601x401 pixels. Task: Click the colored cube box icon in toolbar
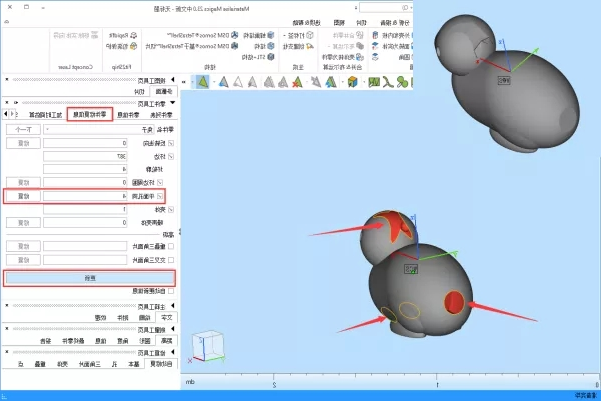(352, 82)
